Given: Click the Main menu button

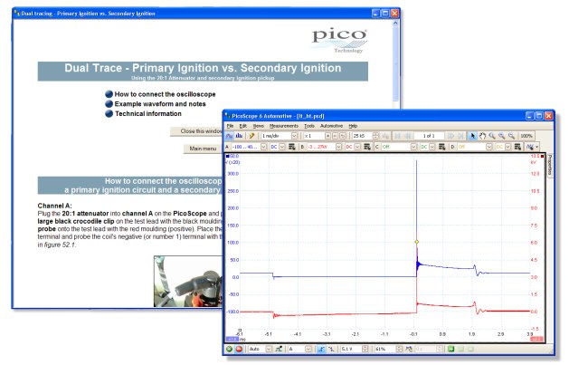Looking at the screenshot, I should (x=202, y=149).
